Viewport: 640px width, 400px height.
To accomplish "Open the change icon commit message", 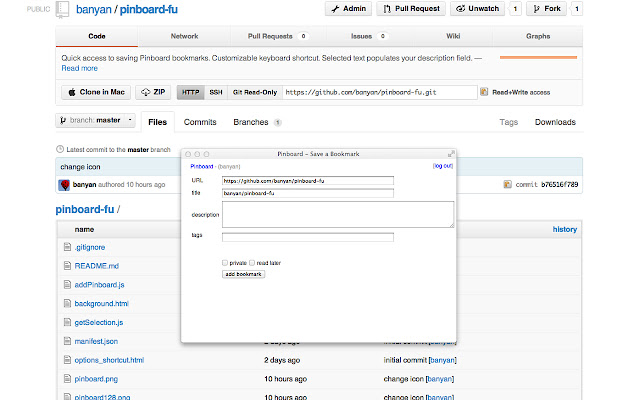I will click(80, 167).
